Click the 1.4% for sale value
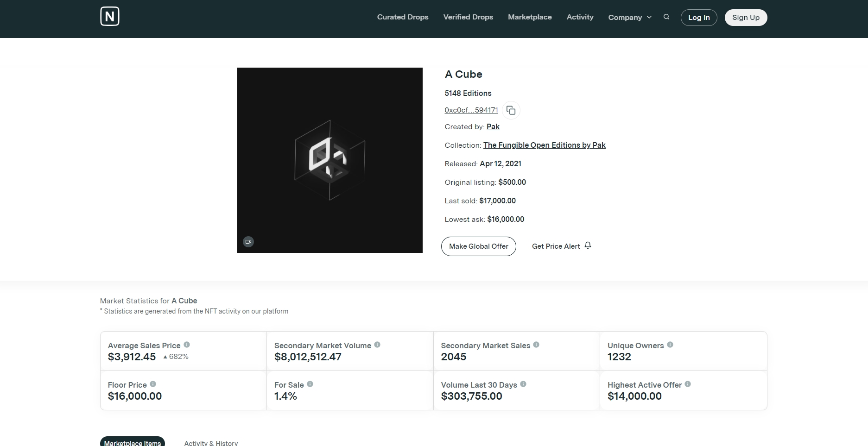Viewport: 868px width, 446px height. 285,396
